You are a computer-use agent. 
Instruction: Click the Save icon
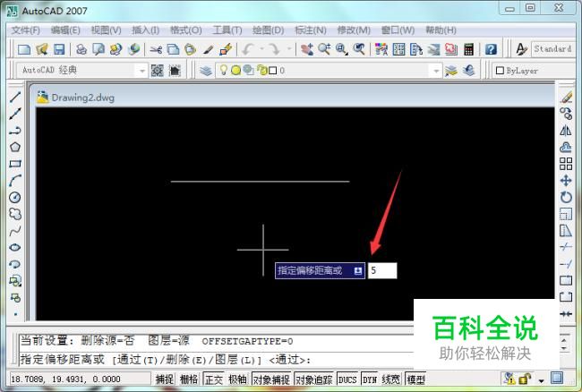click(59, 49)
